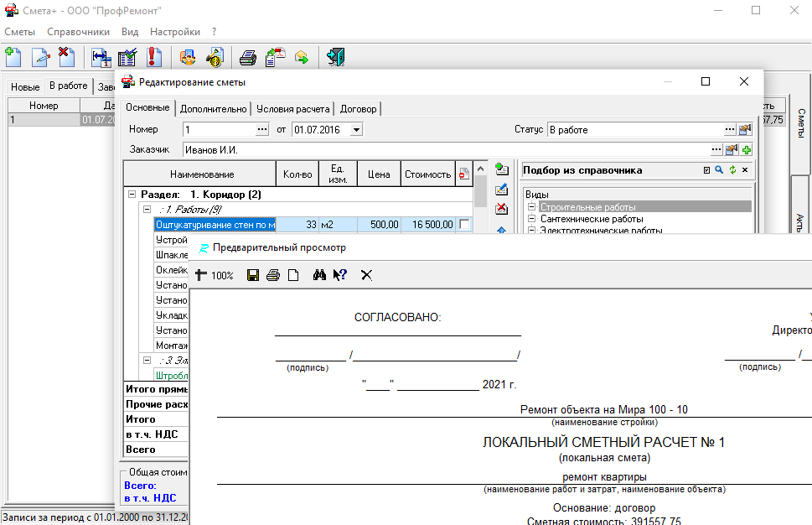This screenshot has height=525, width=812.
Task: Print the document from the preview toolbar
Action: click(272, 275)
